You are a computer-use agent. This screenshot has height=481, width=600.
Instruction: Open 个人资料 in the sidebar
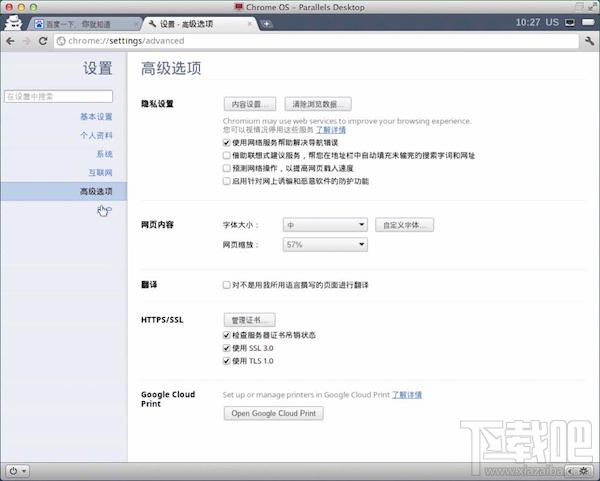coord(96,135)
